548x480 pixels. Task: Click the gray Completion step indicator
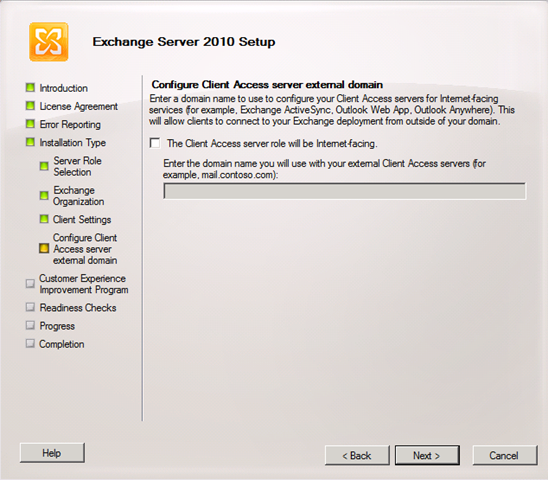[30, 343]
